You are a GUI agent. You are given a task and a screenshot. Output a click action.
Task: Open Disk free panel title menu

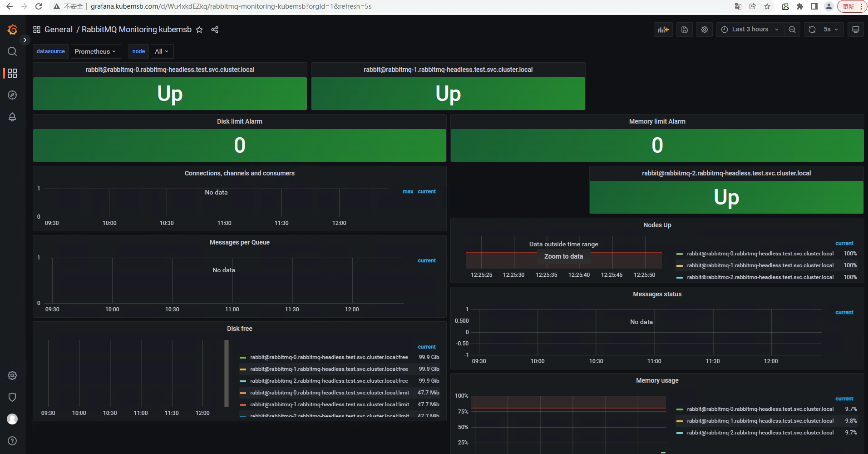click(240, 329)
